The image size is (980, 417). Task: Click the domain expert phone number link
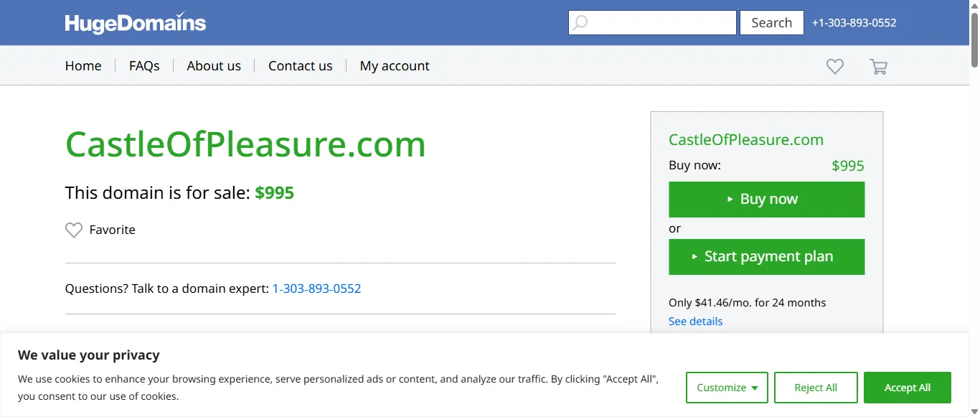point(316,289)
